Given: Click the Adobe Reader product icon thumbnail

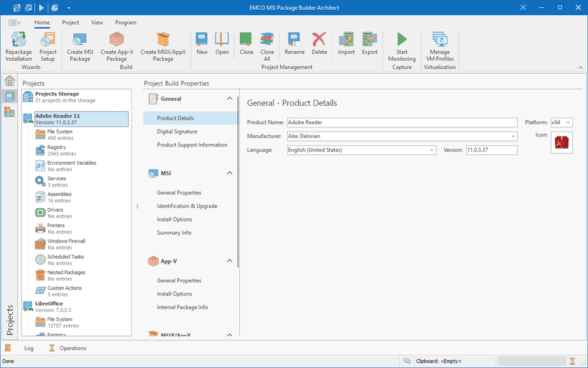Looking at the screenshot, I should point(561,142).
